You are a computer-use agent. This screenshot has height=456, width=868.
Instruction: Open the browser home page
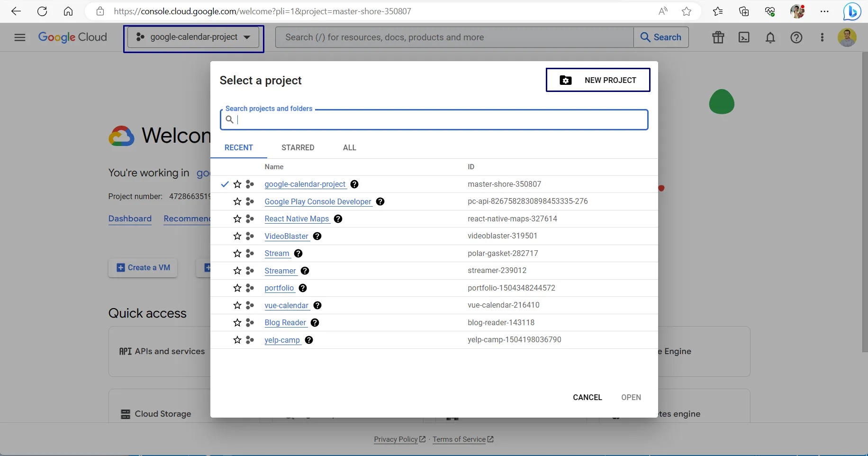[68, 11]
